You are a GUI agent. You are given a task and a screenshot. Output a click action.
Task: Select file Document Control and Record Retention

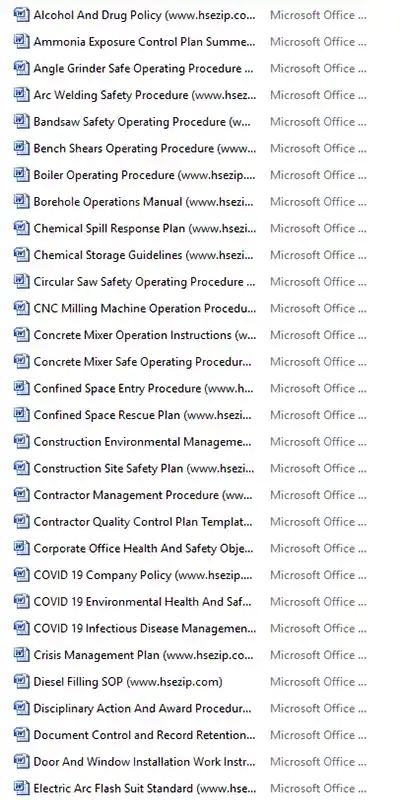pos(144,735)
